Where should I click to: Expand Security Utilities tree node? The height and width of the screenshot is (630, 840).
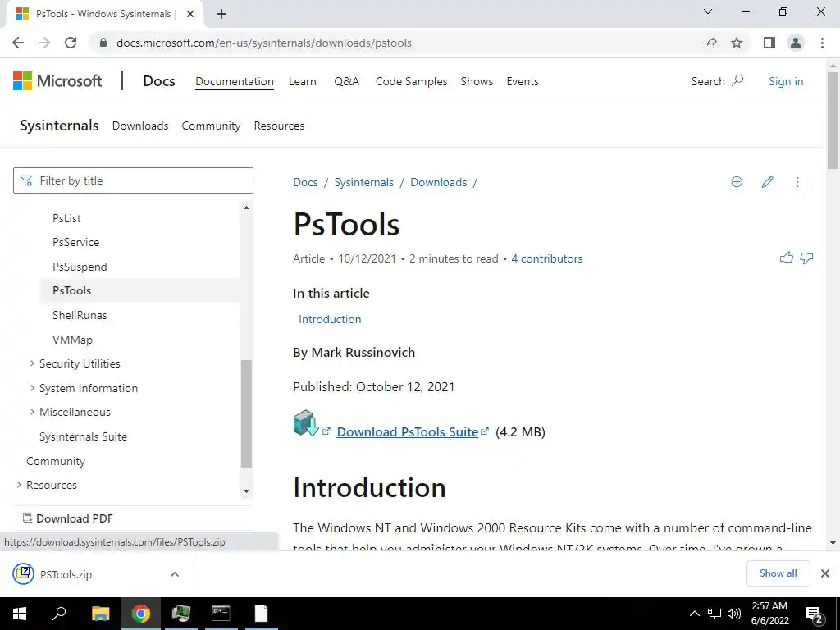tap(32, 363)
